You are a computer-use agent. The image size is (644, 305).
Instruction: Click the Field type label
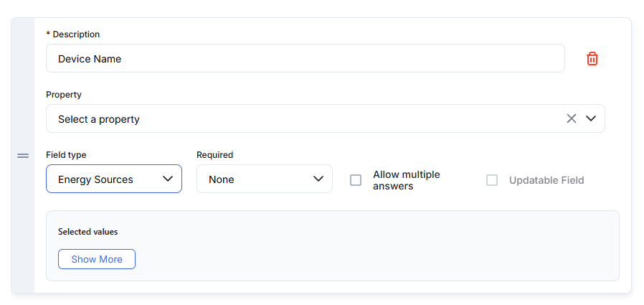tap(66, 155)
